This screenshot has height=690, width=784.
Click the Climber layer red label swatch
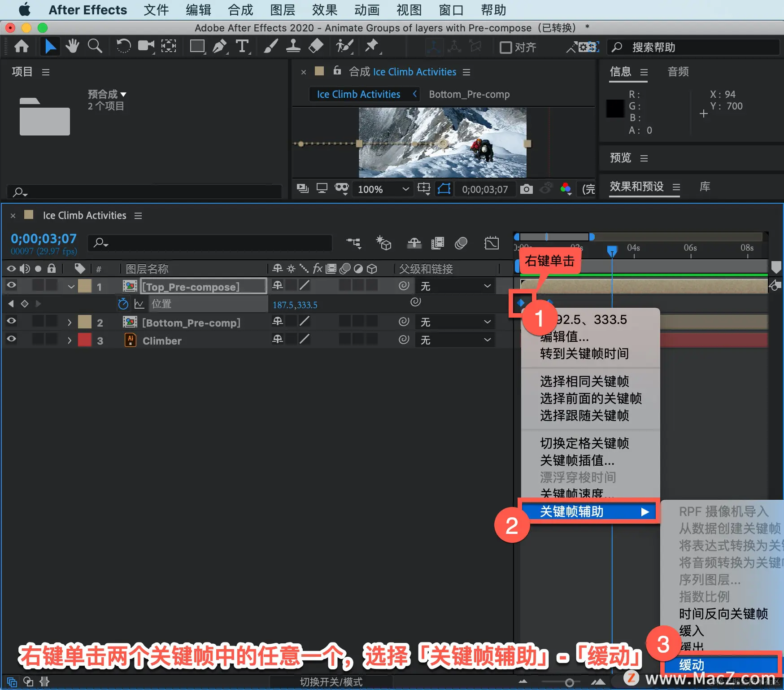coord(85,340)
